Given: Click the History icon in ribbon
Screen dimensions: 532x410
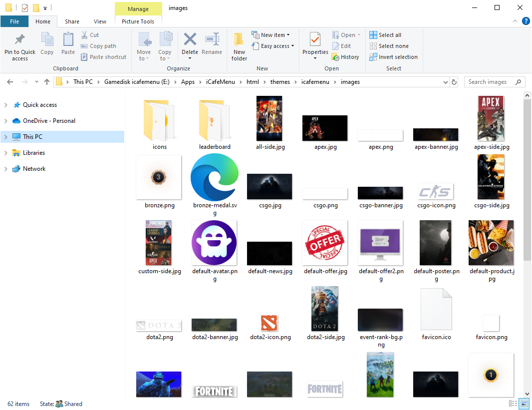Looking at the screenshot, I should 335,57.
